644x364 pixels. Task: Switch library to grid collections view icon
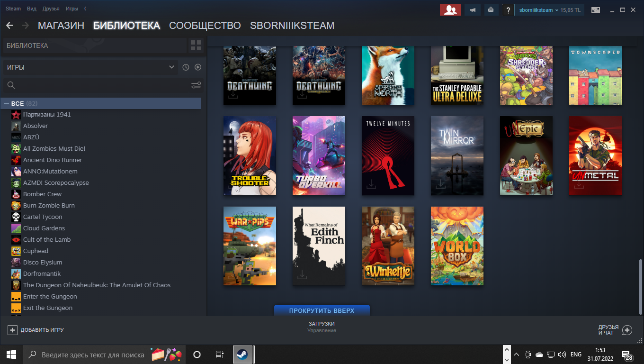click(x=196, y=45)
